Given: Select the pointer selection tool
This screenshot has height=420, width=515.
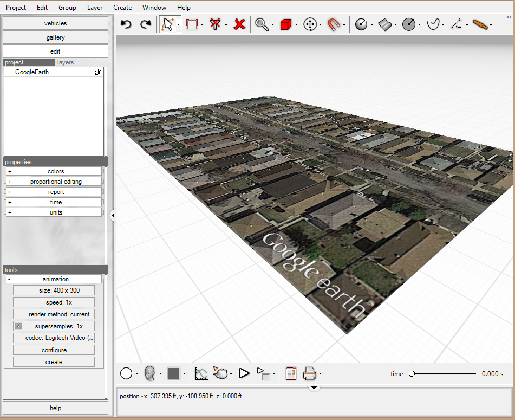Looking at the screenshot, I should [x=167, y=24].
